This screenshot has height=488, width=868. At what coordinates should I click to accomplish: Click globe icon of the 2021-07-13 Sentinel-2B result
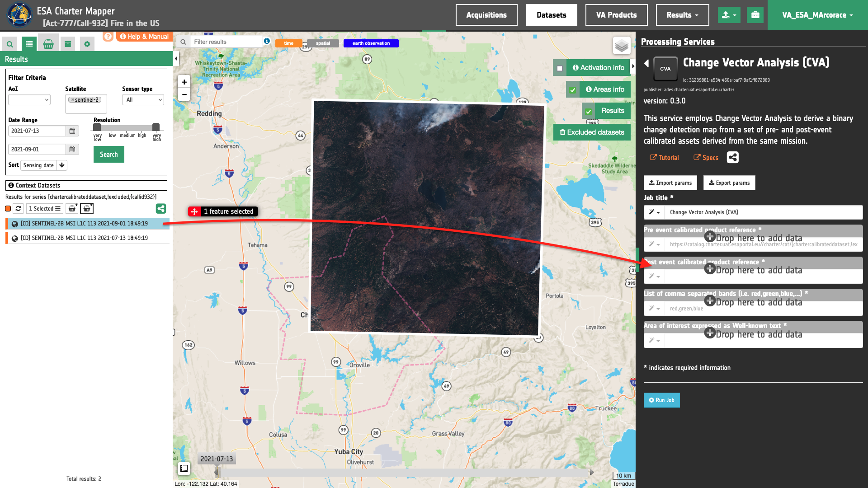(x=15, y=239)
